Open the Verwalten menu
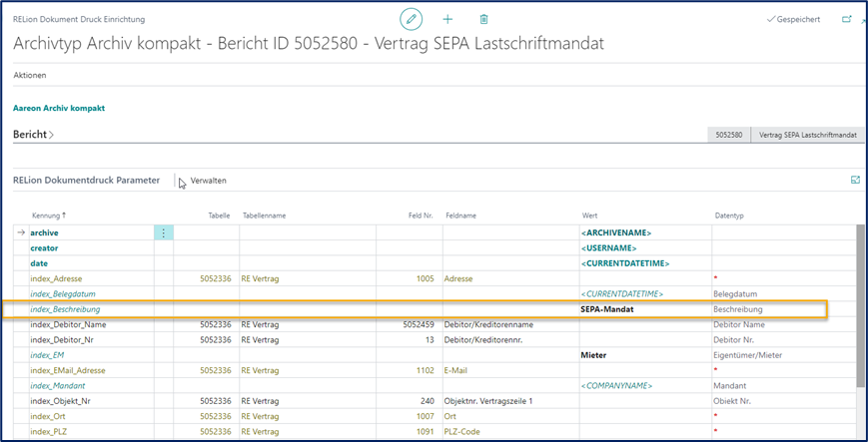868x442 pixels. pyautogui.click(x=208, y=181)
